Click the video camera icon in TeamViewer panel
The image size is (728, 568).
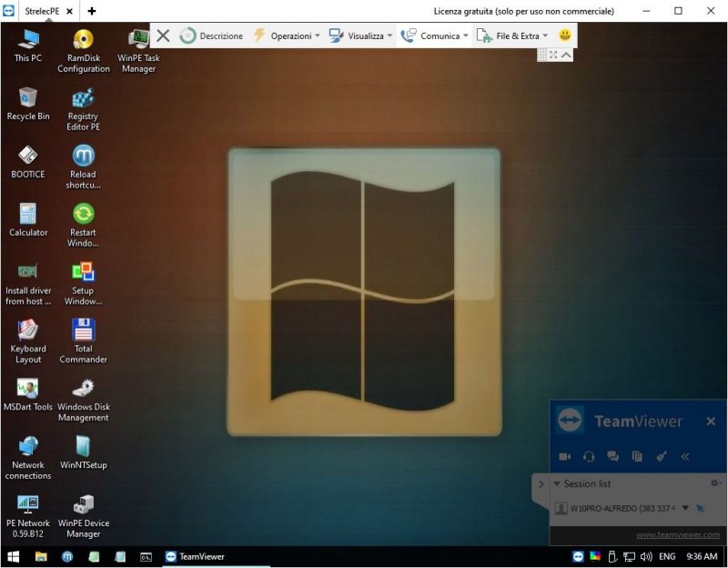tap(564, 456)
